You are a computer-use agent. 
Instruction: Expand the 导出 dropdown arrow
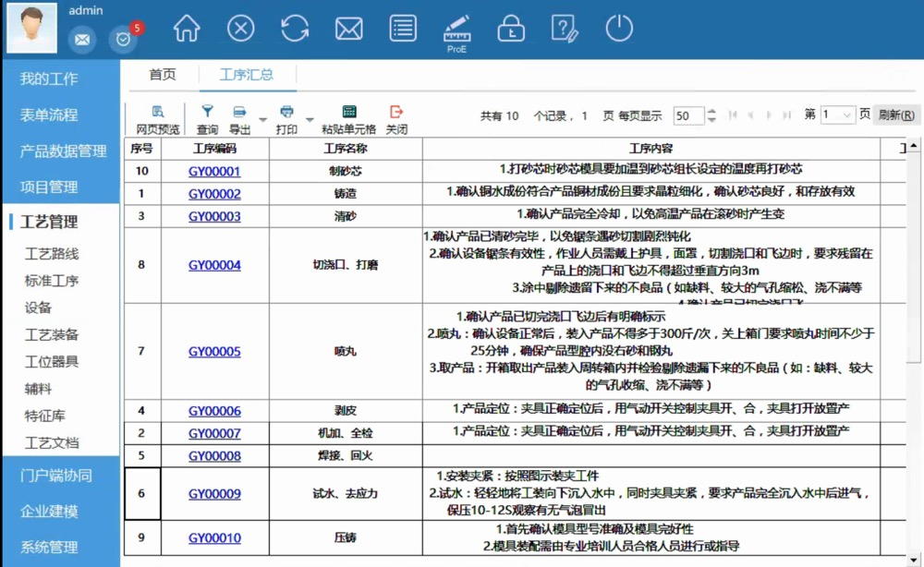(262, 120)
